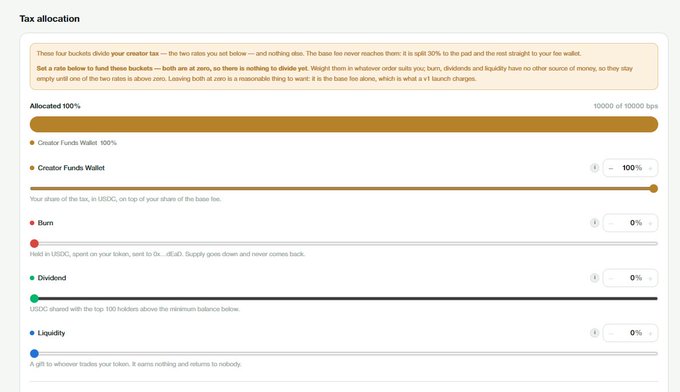The width and height of the screenshot is (680, 392).
Task: Increase Creator Funds Wallet with the plus button
Action: tap(650, 168)
